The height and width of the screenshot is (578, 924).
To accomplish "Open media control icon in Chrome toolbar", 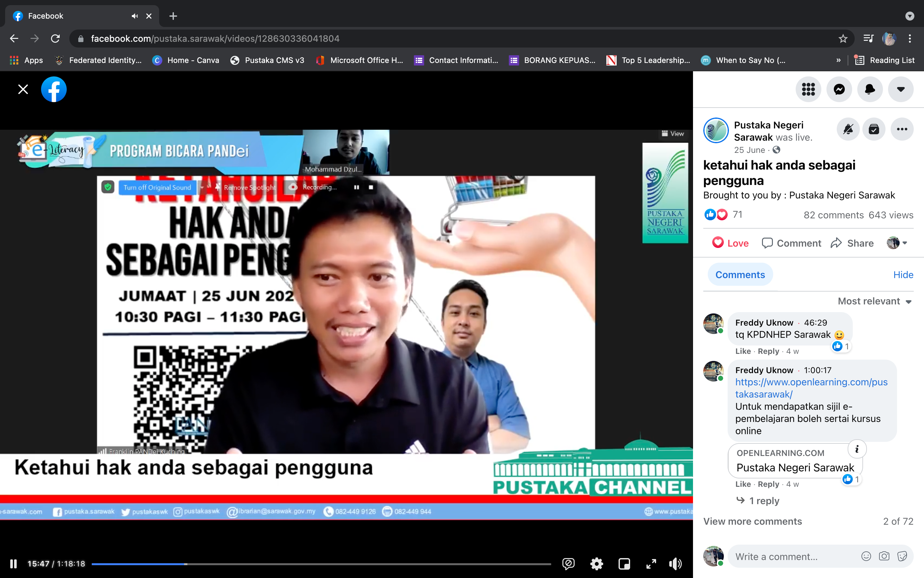I will tap(868, 39).
